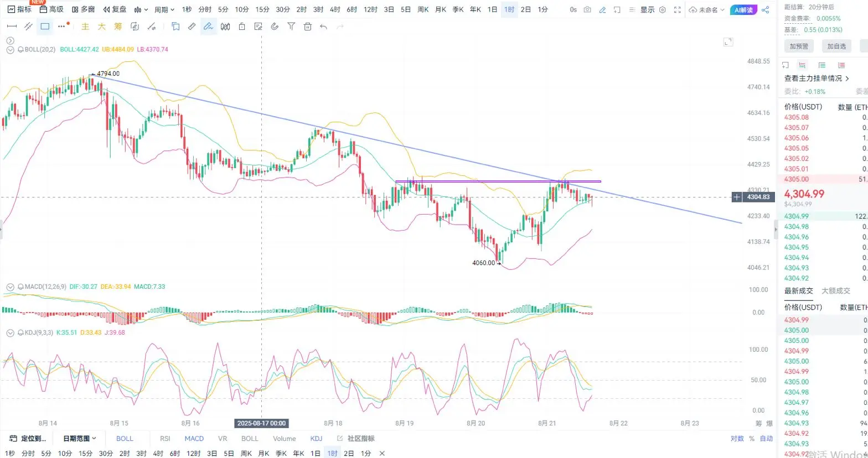Collapse the KDJ indicator panel chevron
This screenshot has width=868, height=458.
[11, 332]
